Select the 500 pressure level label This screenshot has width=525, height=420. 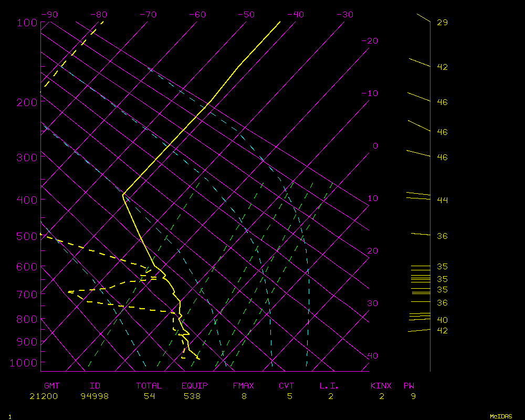(x=26, y=236)
